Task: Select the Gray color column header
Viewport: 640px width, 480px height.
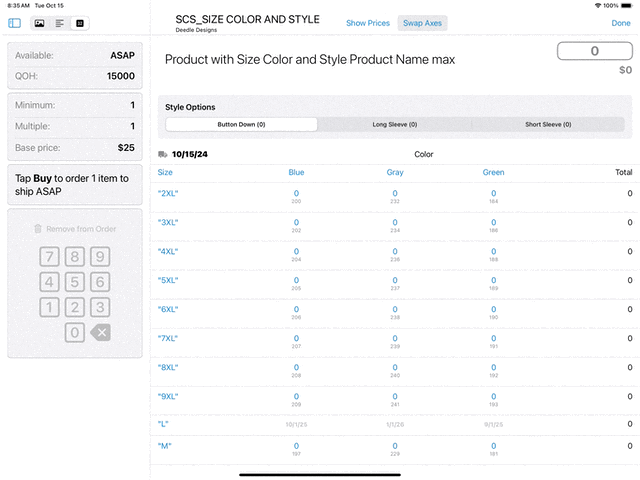Action: [395, 172]
